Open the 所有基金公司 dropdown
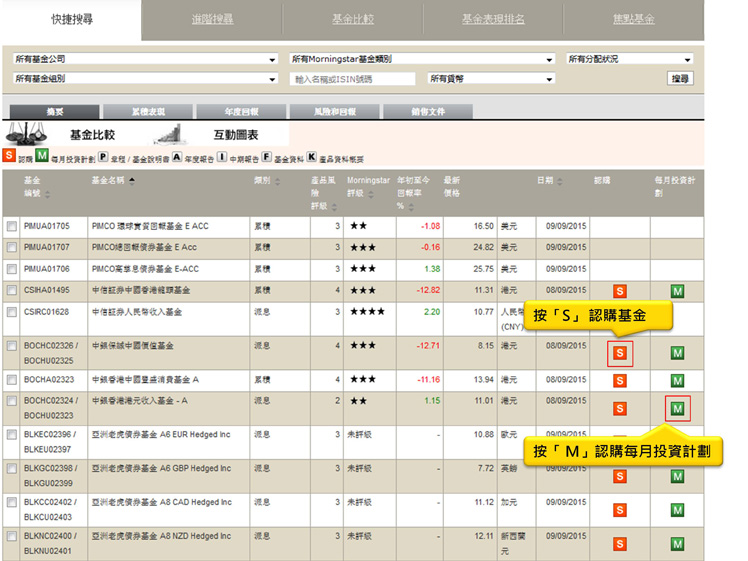Image resolution: width=748 pixels, height=561 pixels. pyautogui.click(x=145, y=59)
